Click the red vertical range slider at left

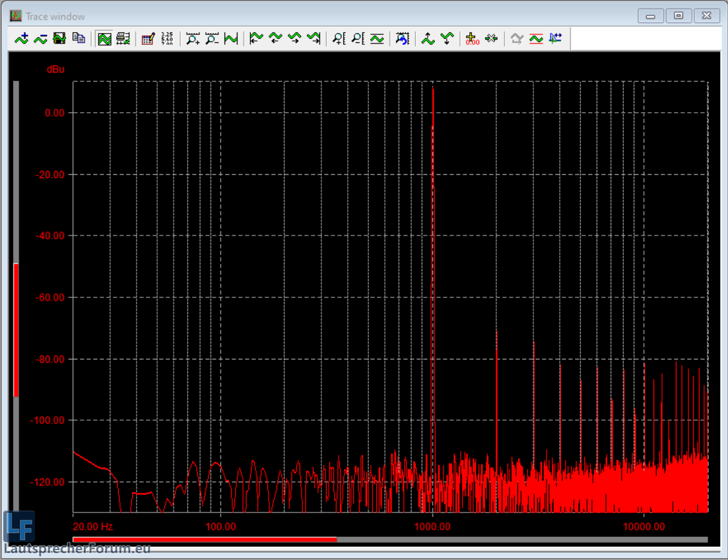point(16,330)
